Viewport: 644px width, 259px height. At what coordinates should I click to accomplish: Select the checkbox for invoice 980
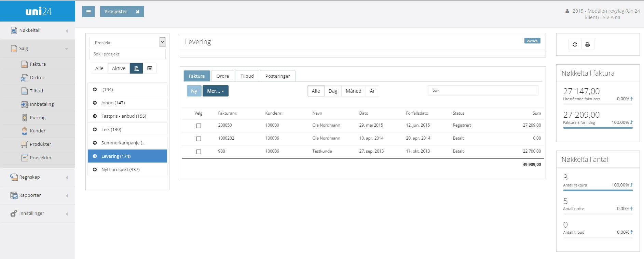(x=198, y=152)
